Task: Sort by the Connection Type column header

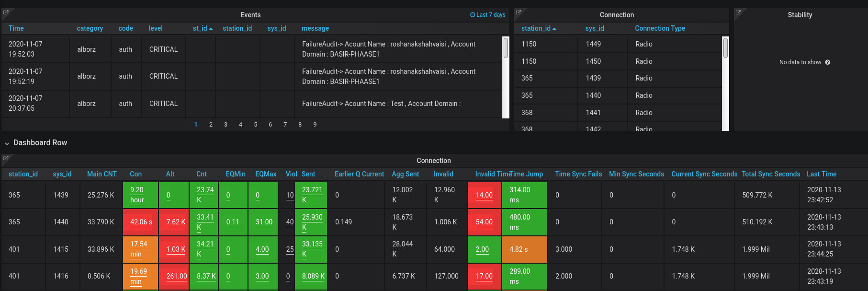Action: tap(660, 28)
